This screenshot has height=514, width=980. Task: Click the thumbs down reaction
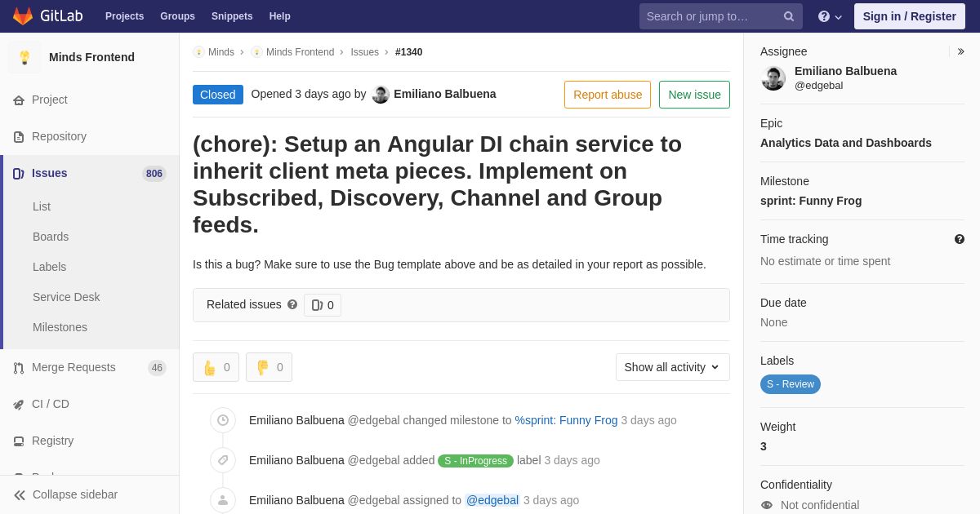269,367
